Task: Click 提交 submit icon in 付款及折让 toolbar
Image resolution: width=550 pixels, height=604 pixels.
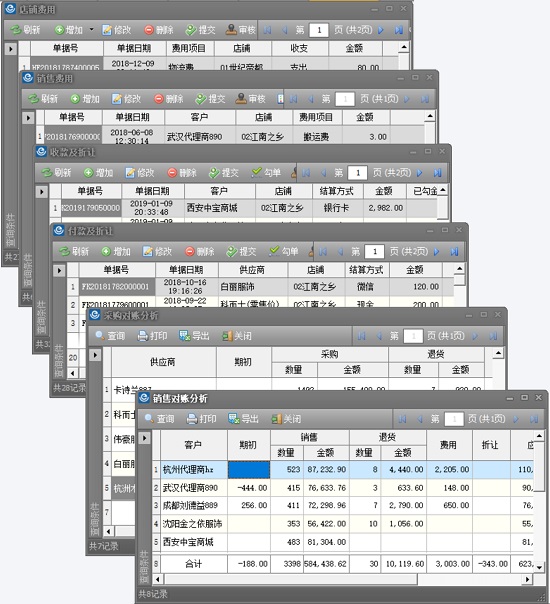Action: click(x=232, y=252)
